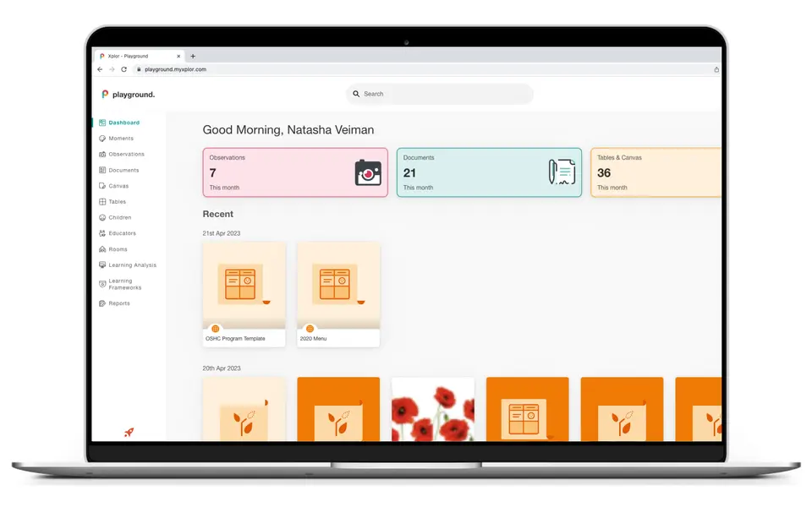Open the Tables & Canvas 36 card

point(656,172)
